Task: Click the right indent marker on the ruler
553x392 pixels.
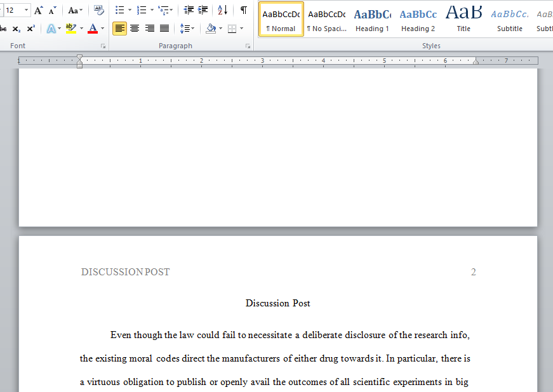Action: (x=476, y=62)
